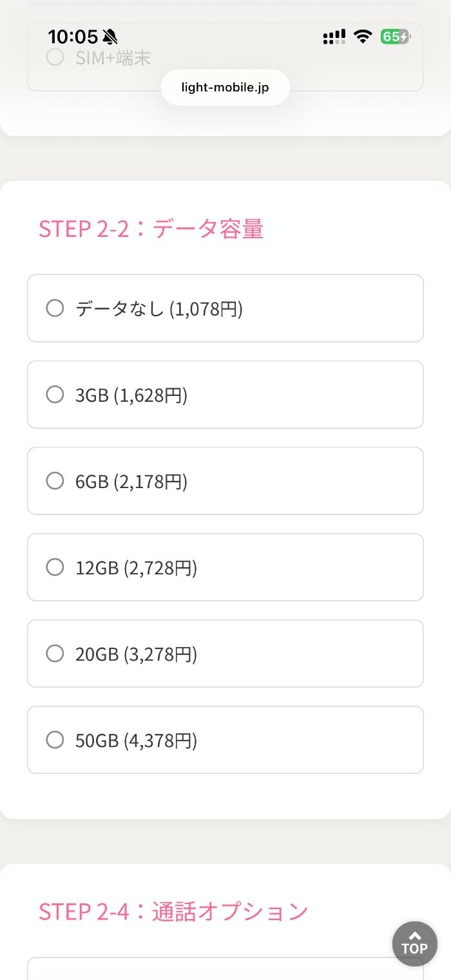
Task: Tap the battery indicator icon
Action: coord(395,37)
